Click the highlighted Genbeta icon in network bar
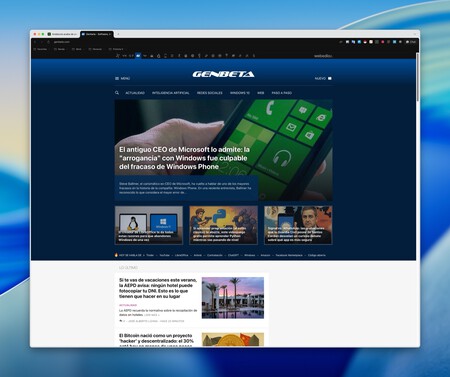Image resolution: width=450 pixels, height=377 pixels. click(x=138, y=56)
